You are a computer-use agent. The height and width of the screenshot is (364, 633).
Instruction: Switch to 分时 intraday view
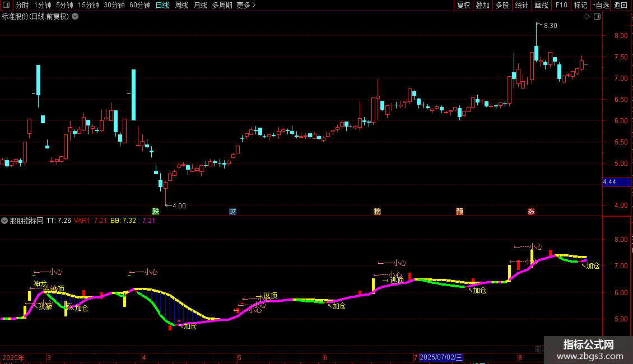(22, 5)
